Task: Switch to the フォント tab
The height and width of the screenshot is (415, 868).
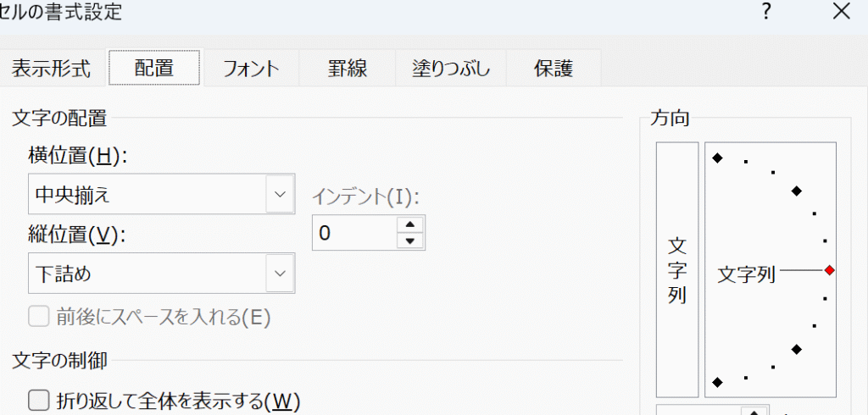Action: click(x=251, y=69)
